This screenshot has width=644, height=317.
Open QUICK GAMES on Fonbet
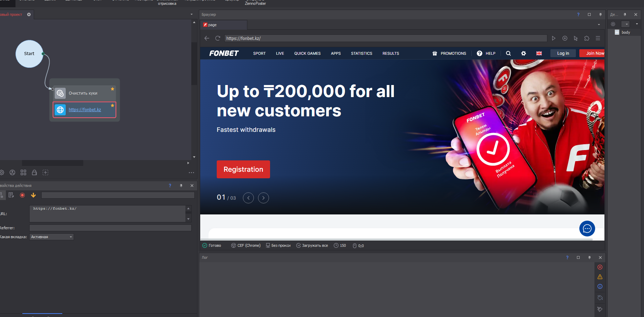click(308, 53)
